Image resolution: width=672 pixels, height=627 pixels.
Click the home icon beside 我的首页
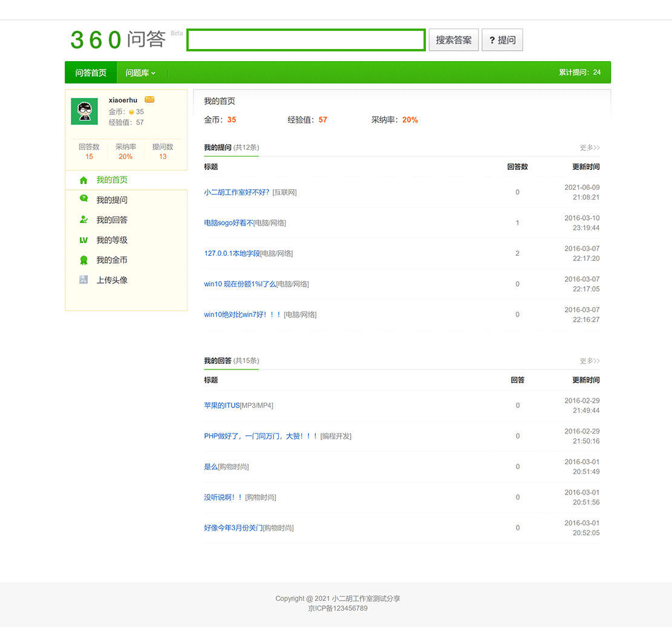pyautogui.click(x=83, y=180)
